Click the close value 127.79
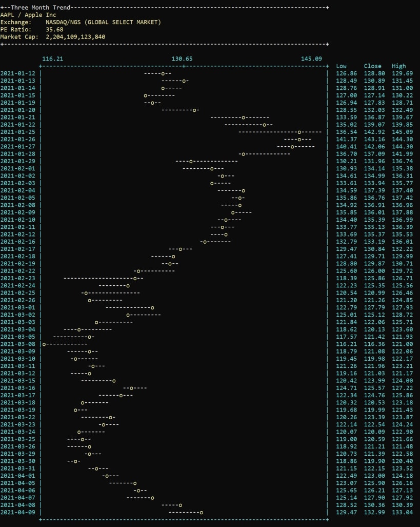The image size is (420, 527). (x=374, y=307)
